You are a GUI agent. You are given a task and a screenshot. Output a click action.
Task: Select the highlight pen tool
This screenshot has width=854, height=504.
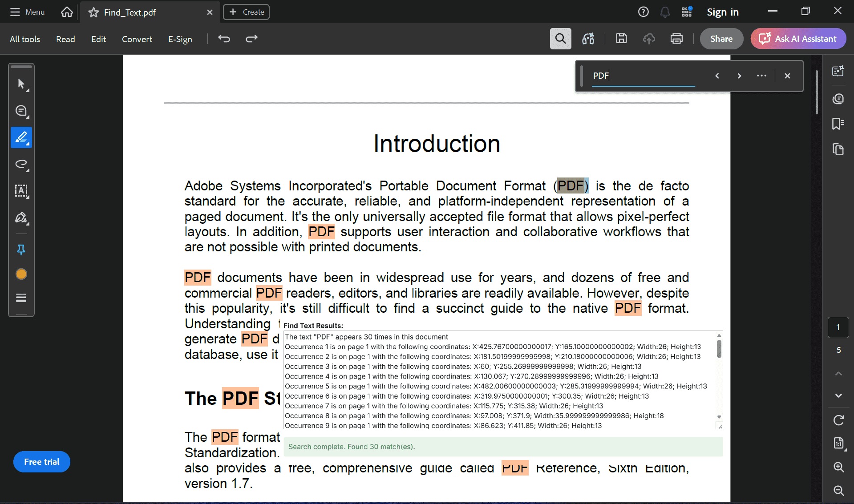21,137
